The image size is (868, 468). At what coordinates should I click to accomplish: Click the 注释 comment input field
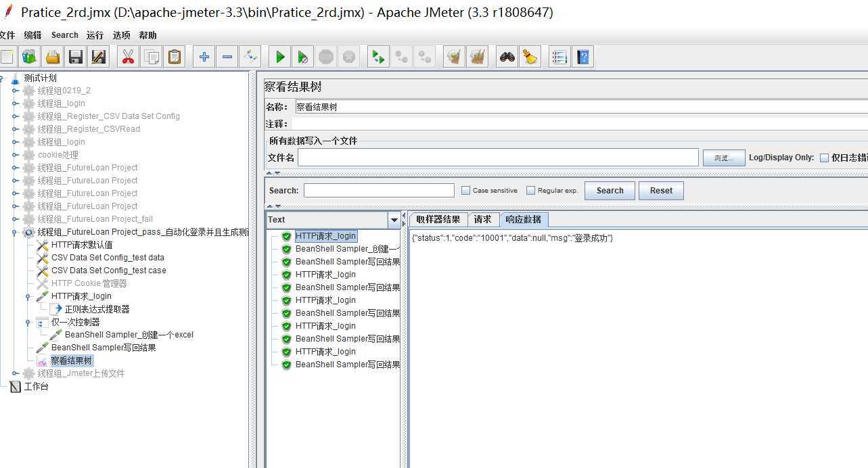[580, 124]
